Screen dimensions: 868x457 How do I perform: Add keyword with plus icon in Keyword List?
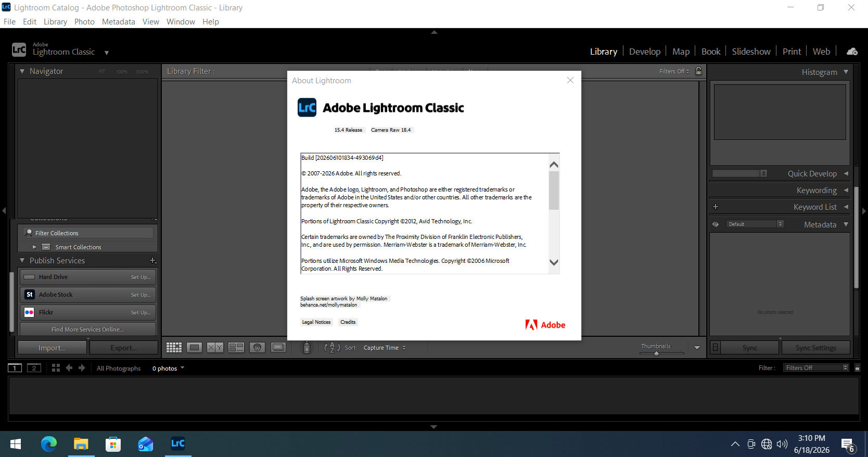(x=716, y=207)
